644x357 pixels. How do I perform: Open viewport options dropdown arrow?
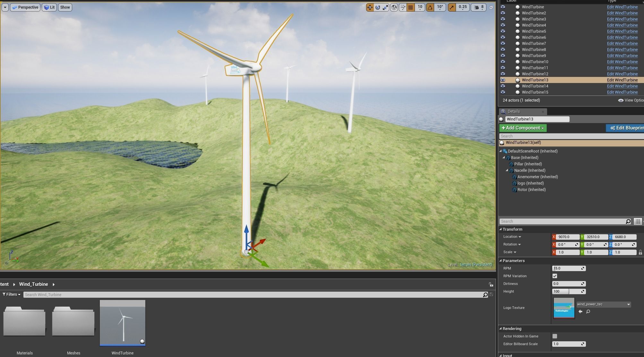click(5, 7)
